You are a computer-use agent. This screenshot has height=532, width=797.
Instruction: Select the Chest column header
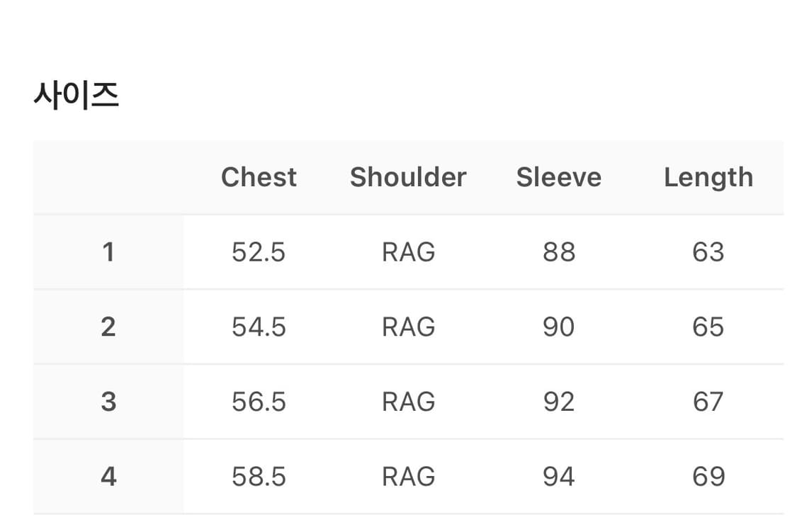pyautogui.click(x=259, y=177)
